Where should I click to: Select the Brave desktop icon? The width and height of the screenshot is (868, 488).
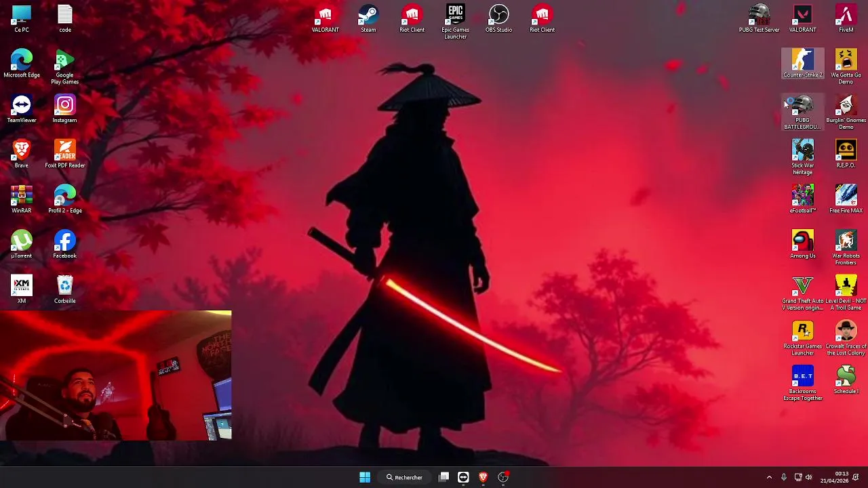(22, 155)
